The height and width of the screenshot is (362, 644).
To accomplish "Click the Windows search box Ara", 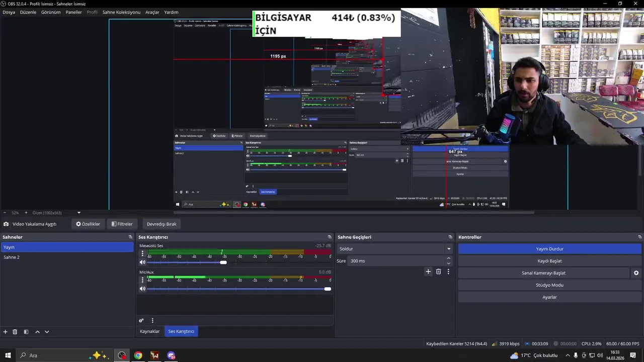I will [65, 355].
